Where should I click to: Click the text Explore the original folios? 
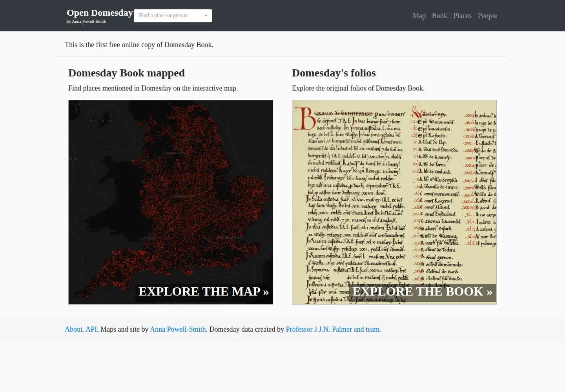(x=358, y=88)
